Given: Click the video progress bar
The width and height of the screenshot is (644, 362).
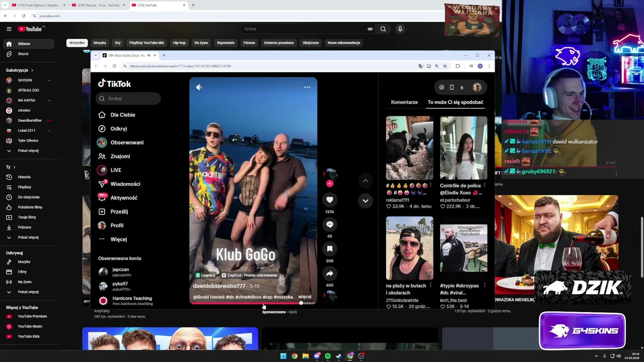Looking at the screenshot, I should coord(253,303).
